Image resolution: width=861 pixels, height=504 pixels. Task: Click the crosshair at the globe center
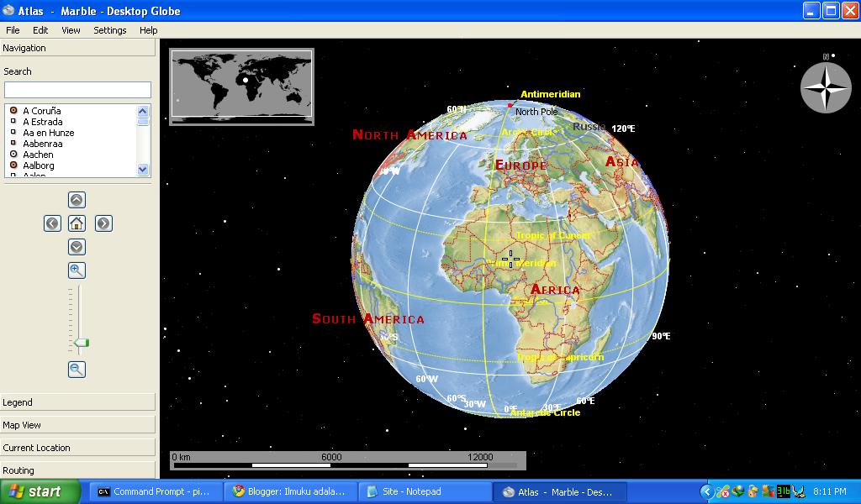tap(510, 260)
